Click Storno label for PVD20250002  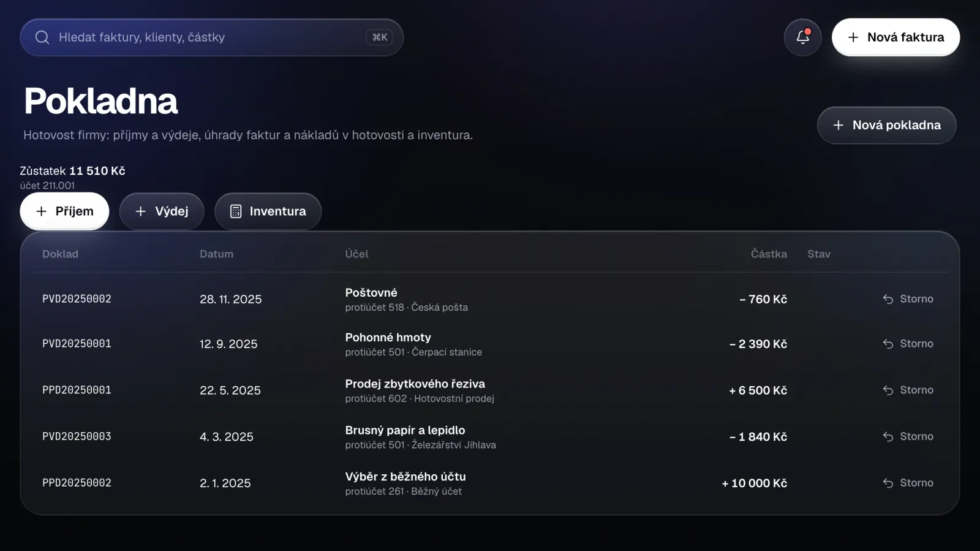[x=916, y=299]
